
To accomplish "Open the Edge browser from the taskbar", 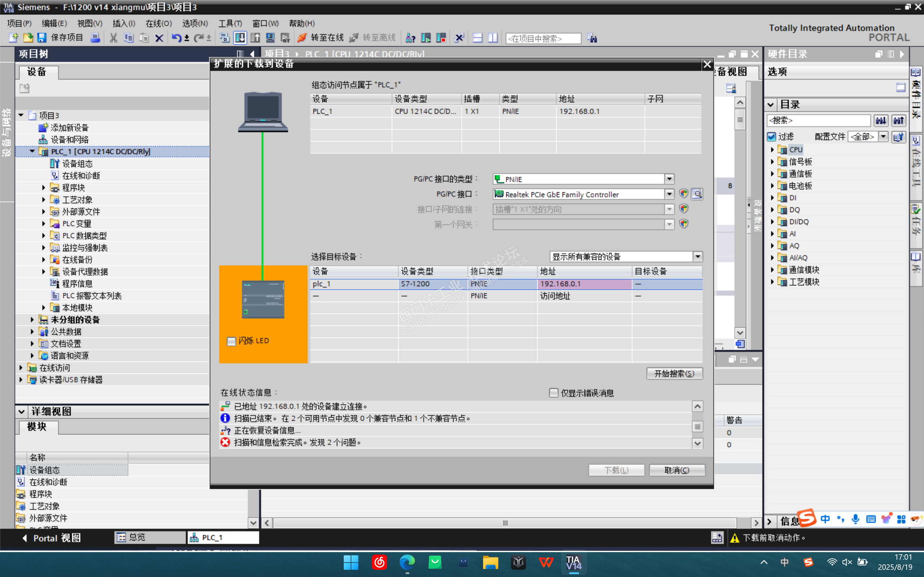I will coord(407,563).
